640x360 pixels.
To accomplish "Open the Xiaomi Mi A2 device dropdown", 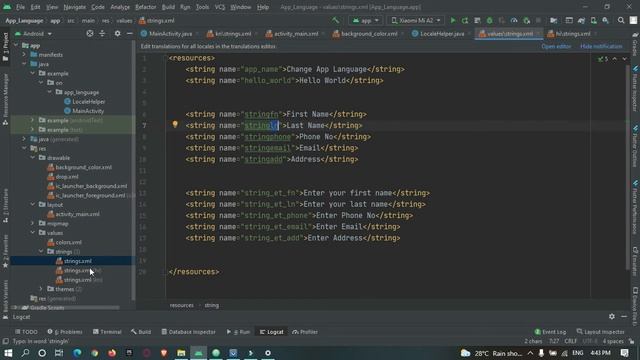I will (x=416, y=20).
